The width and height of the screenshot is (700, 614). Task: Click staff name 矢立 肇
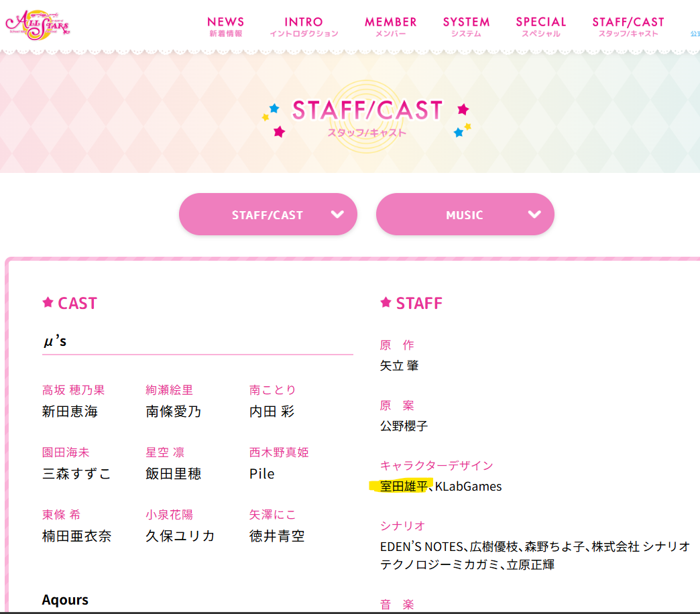pyautogui.click(x=399, y=366)
